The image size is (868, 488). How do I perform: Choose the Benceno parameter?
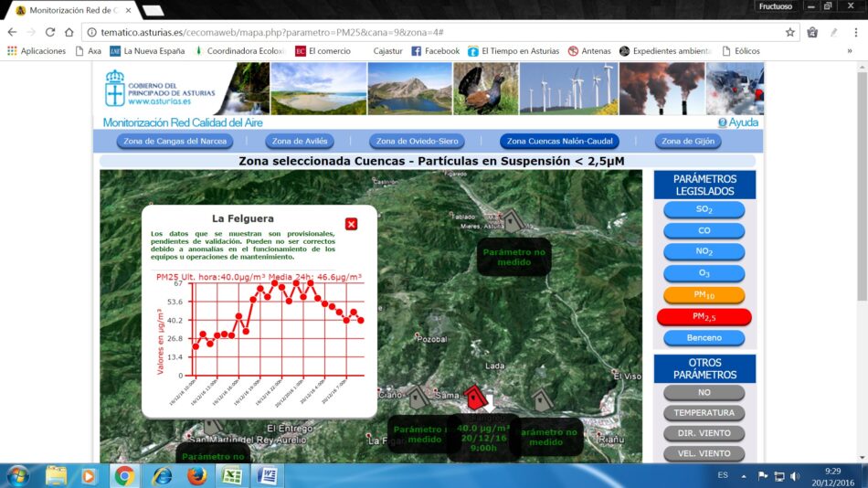pyautogui.click(x=704, y=338)
